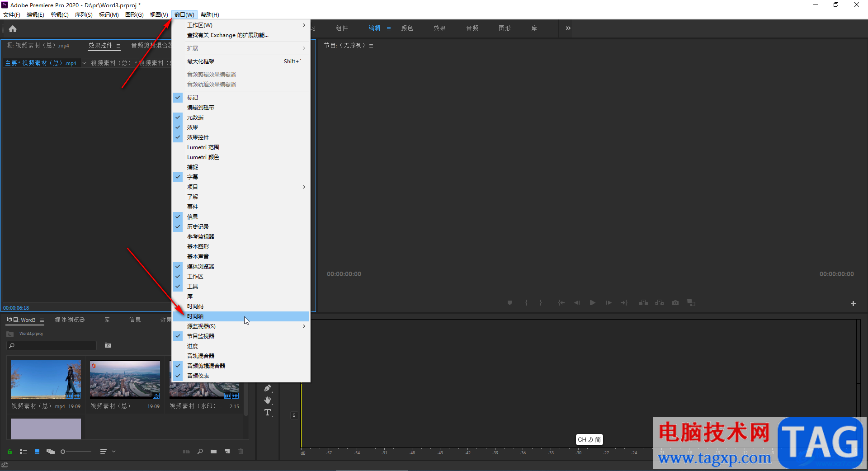Switch project panel to Freeform view
The width and height of the screenshot is (868, 471).
pyautogui.click(x=51, y=452)
